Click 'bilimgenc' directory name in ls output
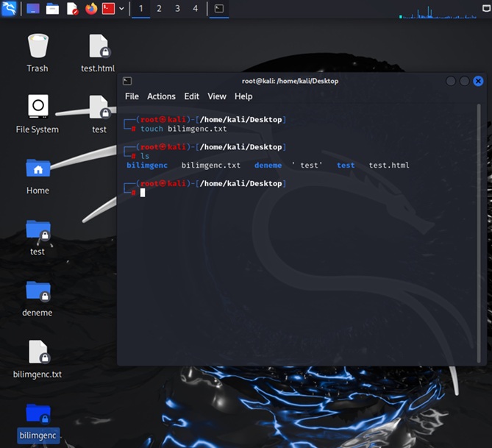 pos(147,166)
